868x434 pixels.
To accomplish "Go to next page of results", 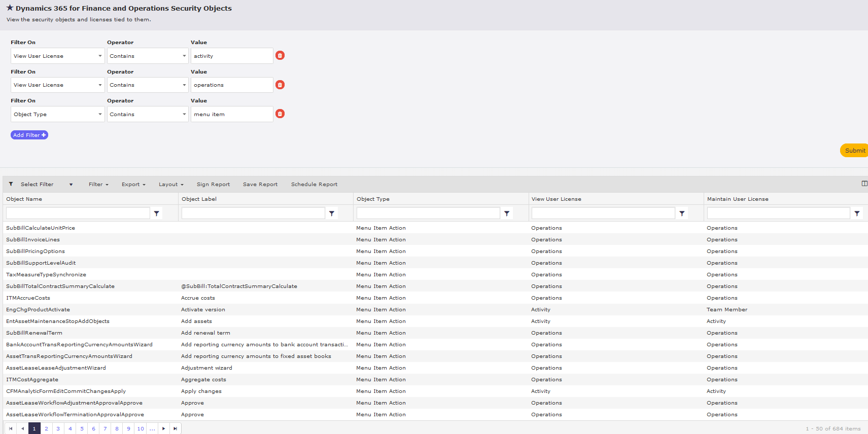I will click(164, 428).
